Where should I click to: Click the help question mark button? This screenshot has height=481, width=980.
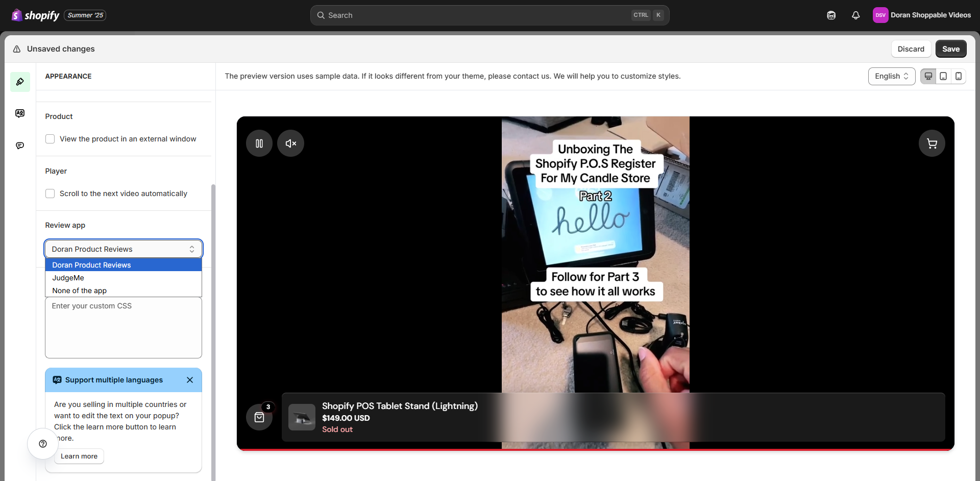click(43, 444)
